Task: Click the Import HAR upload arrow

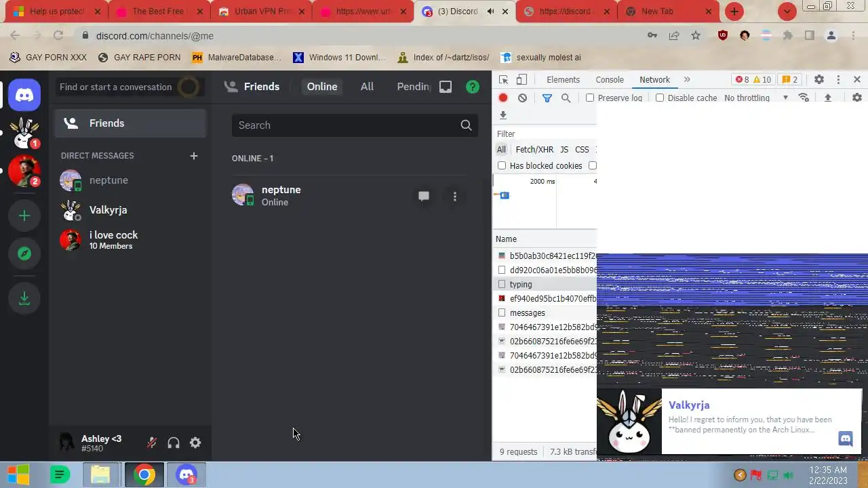Action: click(x=828, y=98)
